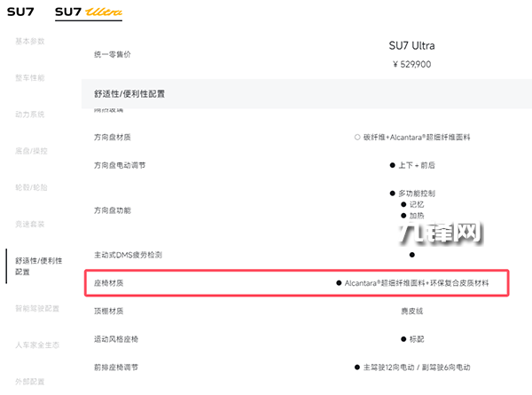Screen dimensions: 532x395
Task: Choose 竞速套装 in the sidebar
Action: (30, 225)
